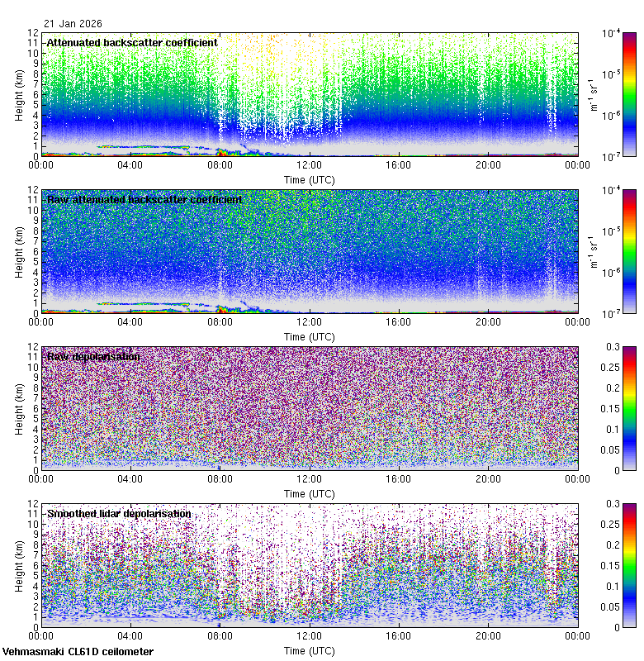The image size is (644, 661).
Task: Click the Smoothed lidar depolarisation title
Action: pyautogui.click(x=119, y=513)
